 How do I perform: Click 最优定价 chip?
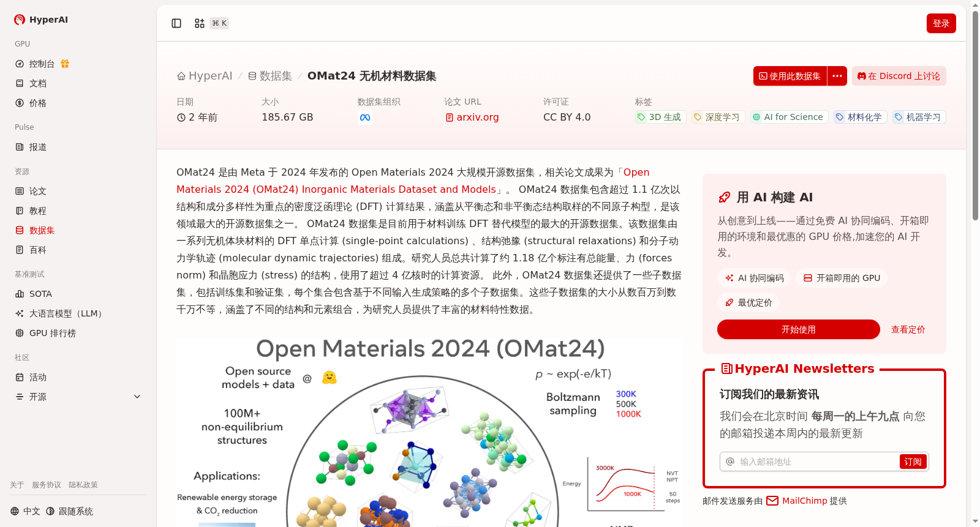pos(748,302)
